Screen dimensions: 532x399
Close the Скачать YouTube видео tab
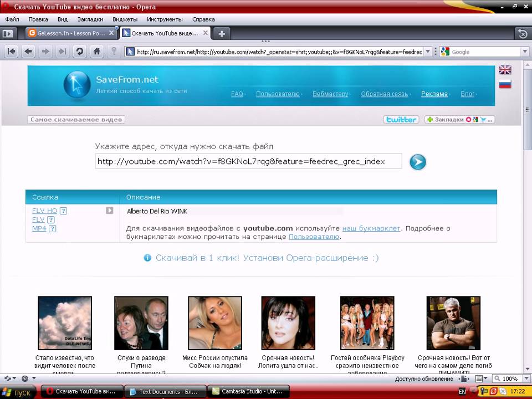(x=205, y=33)
